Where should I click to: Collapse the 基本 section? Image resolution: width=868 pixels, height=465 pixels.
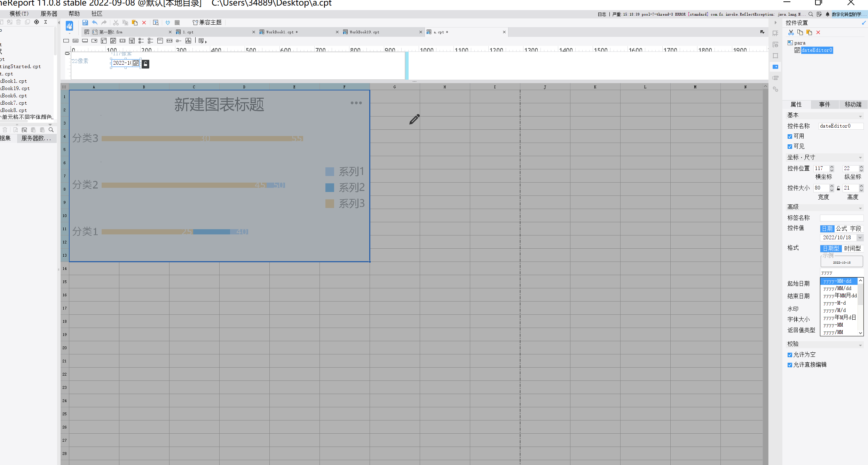pos(860,116)
